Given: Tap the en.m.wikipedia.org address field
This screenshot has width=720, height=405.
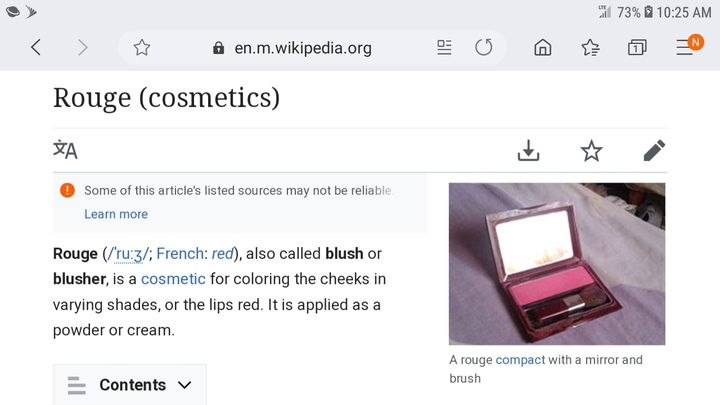Looking at the screenshot, I should [303, 48].
